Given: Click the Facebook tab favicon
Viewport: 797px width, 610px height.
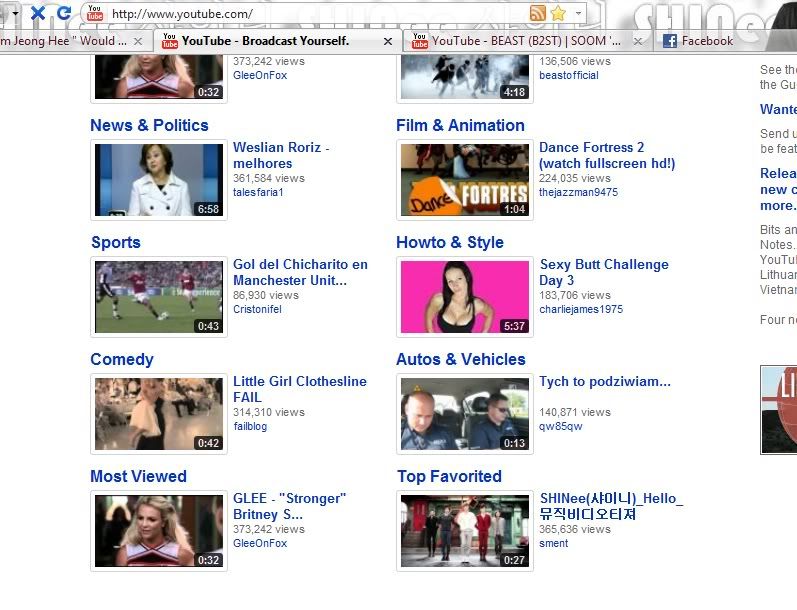Looking at the screenshot, I should click(669, 41).
